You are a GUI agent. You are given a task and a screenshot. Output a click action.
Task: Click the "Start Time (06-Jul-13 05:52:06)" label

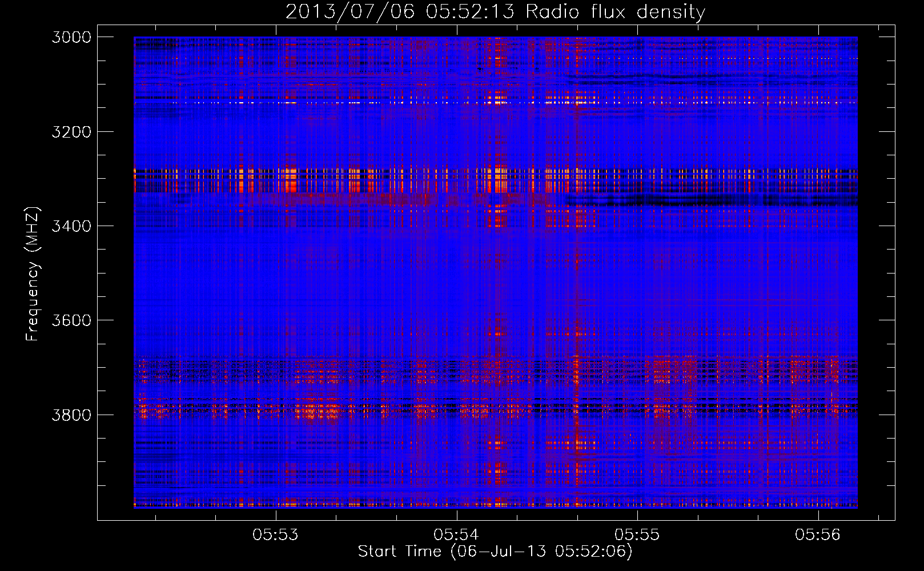pos(495,552)
